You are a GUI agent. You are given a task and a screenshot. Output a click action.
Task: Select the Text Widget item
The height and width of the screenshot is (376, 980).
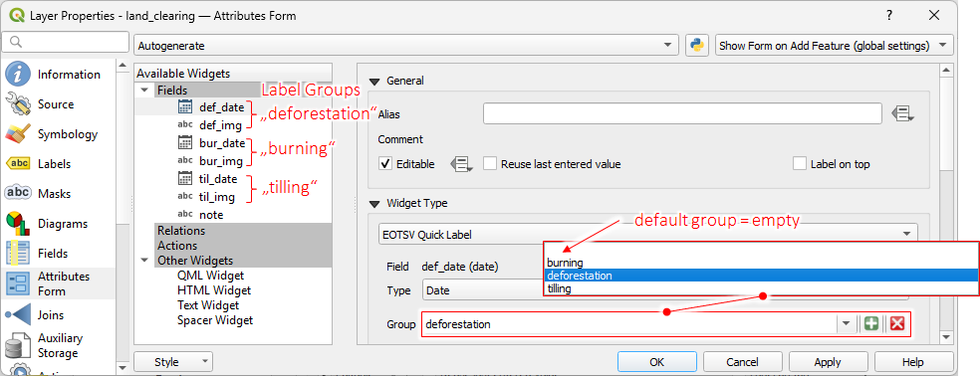point(208,305)
